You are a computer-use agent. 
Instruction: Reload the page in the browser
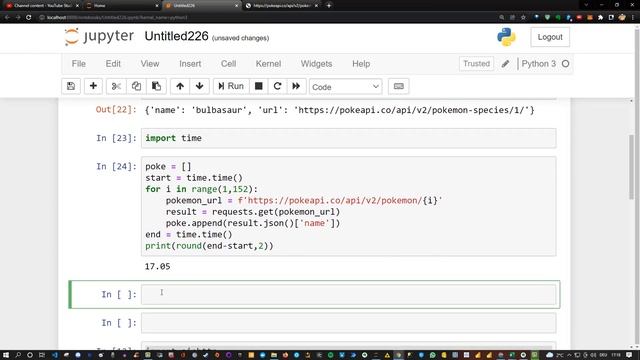(x=29, y=18)
